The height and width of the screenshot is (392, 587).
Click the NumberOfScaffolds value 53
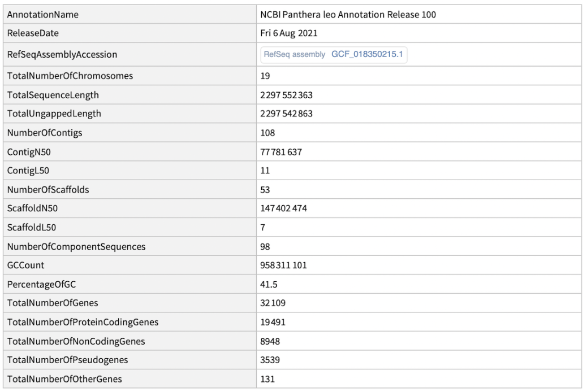[265, 190]
